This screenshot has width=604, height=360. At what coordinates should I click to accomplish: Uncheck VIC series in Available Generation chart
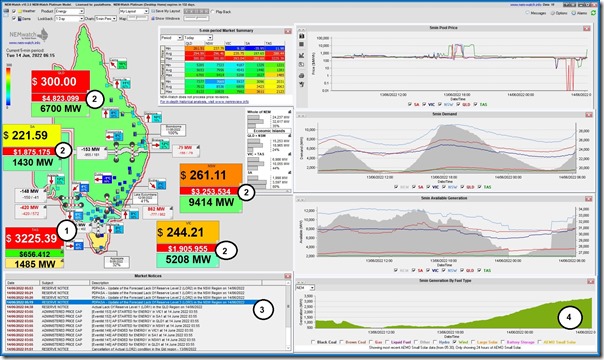coord(429,270)
